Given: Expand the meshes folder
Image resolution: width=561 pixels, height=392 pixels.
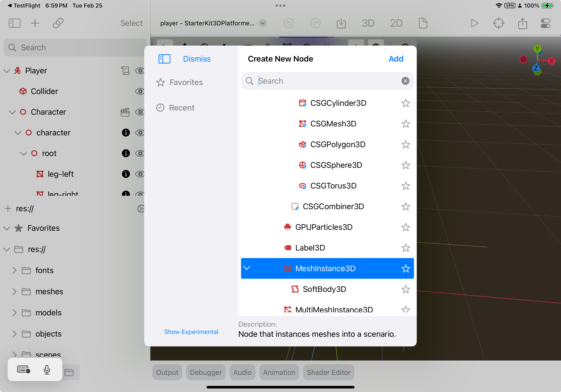Looking at the screenshot, I should (14, 292).
